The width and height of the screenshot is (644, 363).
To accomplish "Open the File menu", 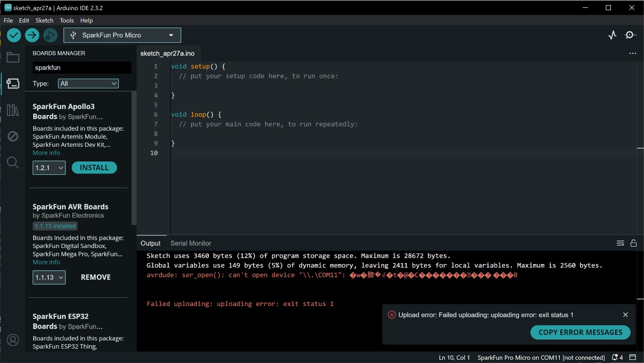I will (x=8, y=20).
